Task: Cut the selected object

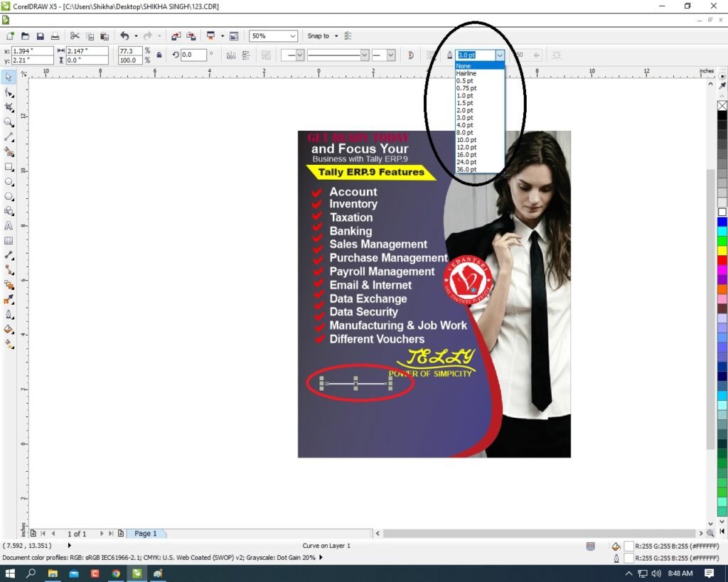Action: point(74,36)
